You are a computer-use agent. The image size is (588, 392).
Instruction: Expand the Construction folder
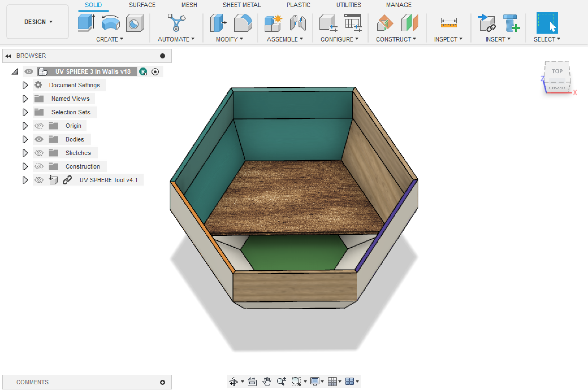[25, 166]
